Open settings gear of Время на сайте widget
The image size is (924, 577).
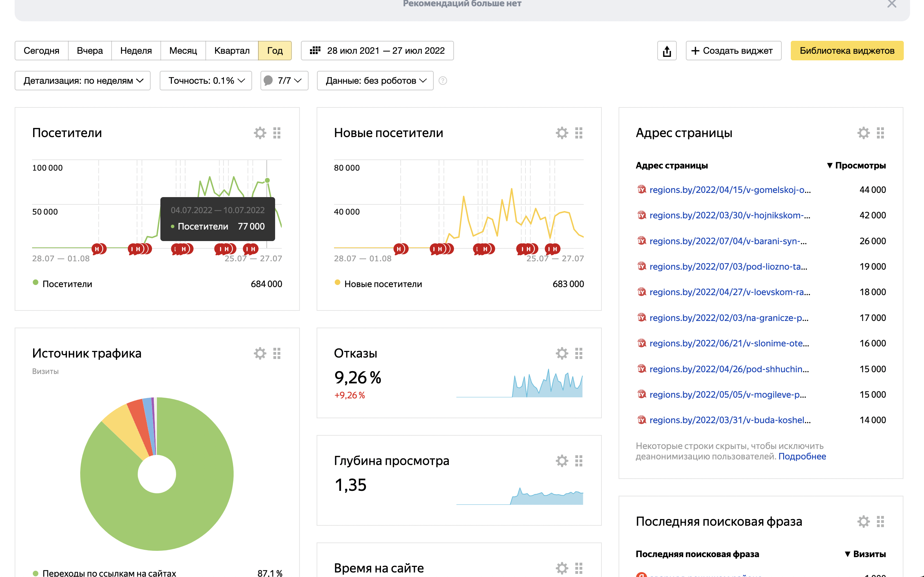point(562,568)
